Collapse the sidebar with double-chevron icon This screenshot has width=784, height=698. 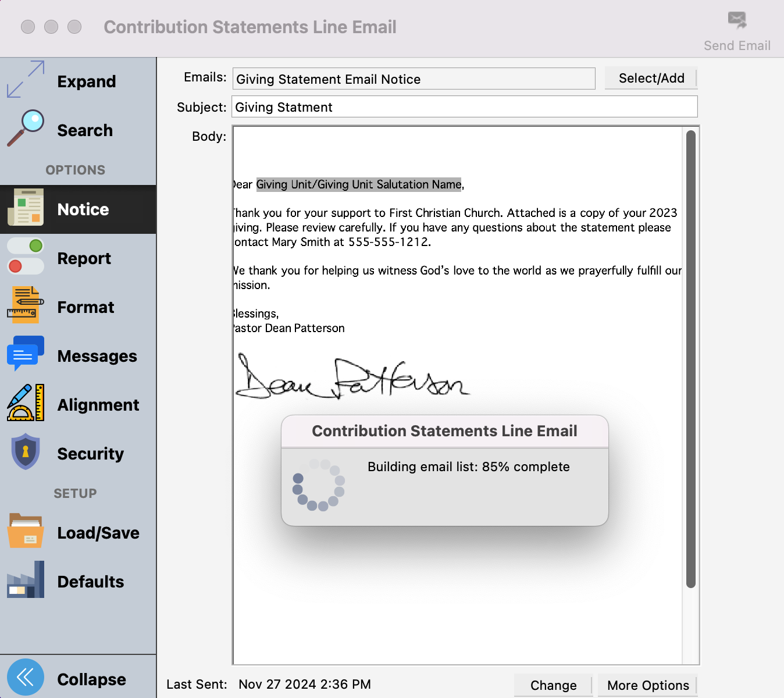[x=26, y=678]
